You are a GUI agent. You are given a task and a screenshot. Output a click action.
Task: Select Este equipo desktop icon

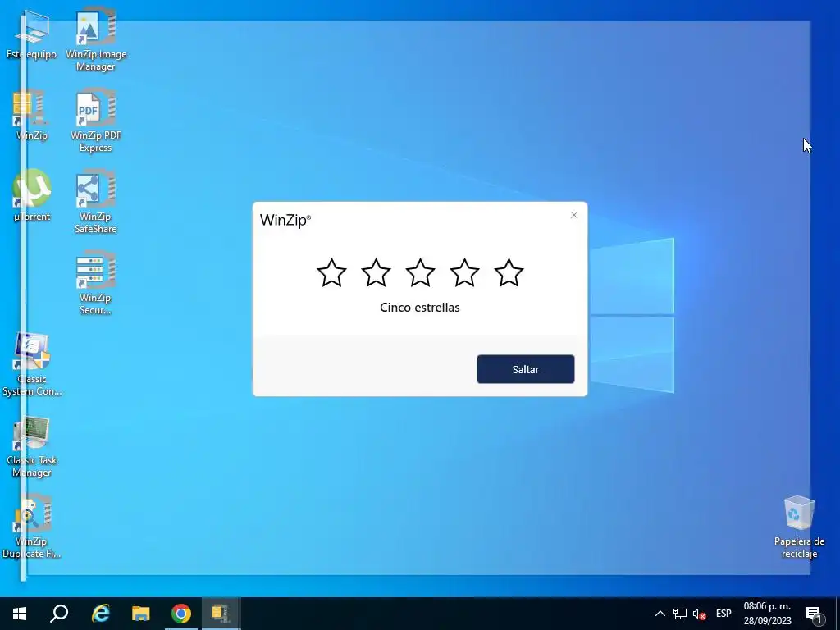(x=31, y=34)
